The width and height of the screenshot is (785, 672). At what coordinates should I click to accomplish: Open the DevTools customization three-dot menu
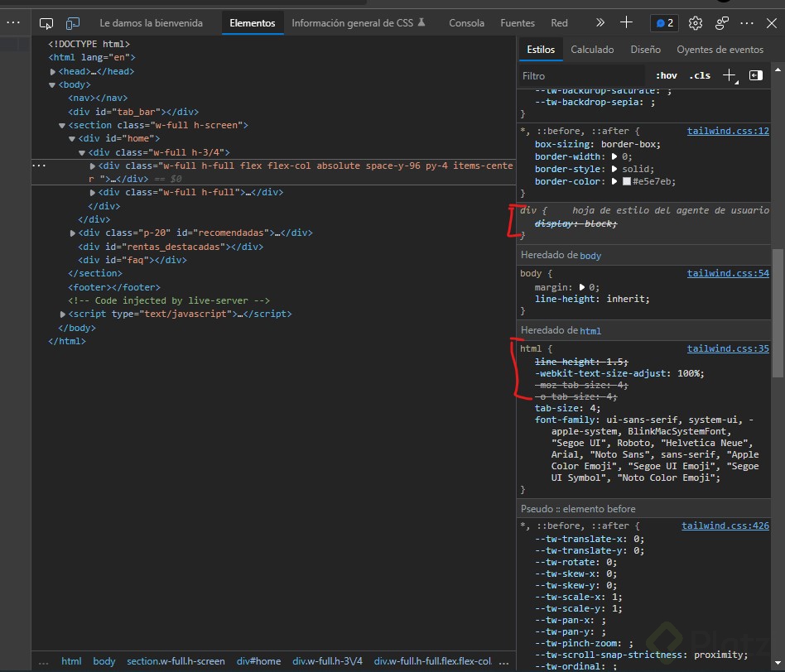pyautogui.click(x=746, y=22)
